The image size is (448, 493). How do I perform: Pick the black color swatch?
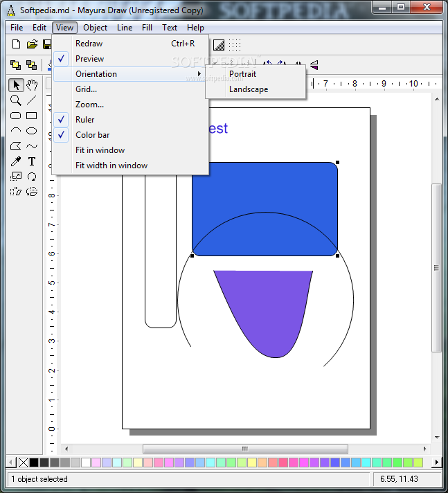34,463
